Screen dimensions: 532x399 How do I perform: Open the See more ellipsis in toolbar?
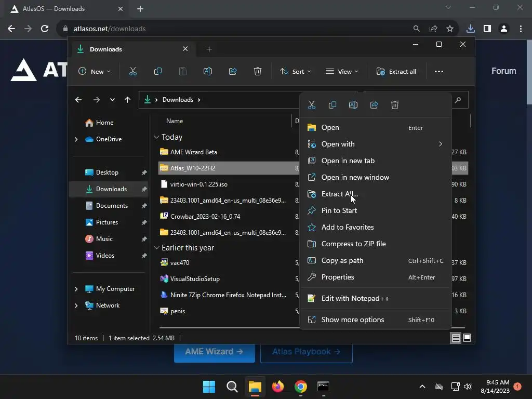point(438,71)
